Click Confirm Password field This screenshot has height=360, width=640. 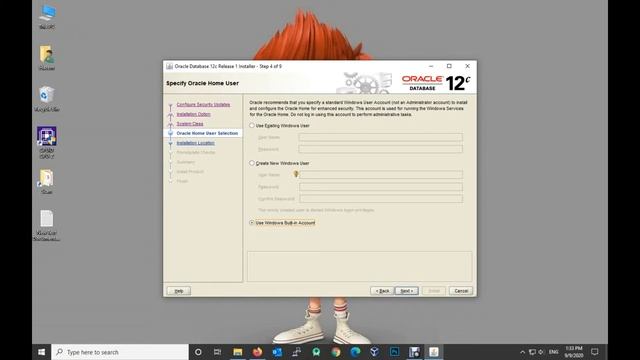point(381,199)
